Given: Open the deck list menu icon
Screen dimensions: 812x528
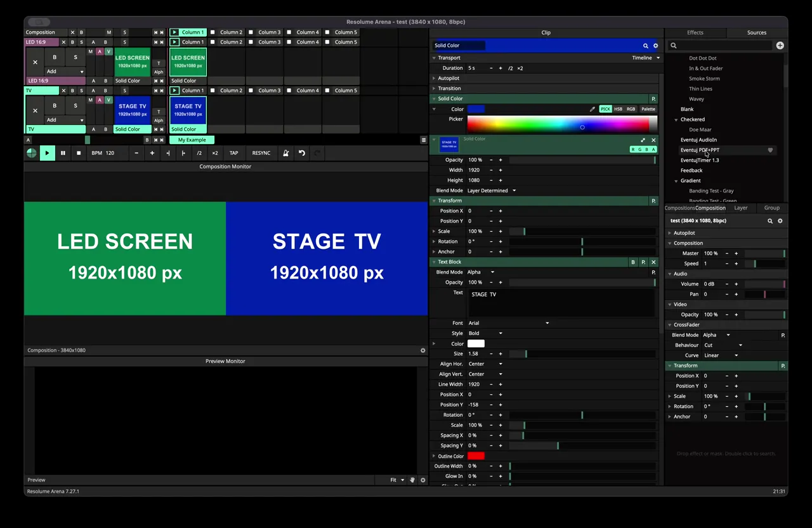Looking at the screenshot, I should pos(424,140).
